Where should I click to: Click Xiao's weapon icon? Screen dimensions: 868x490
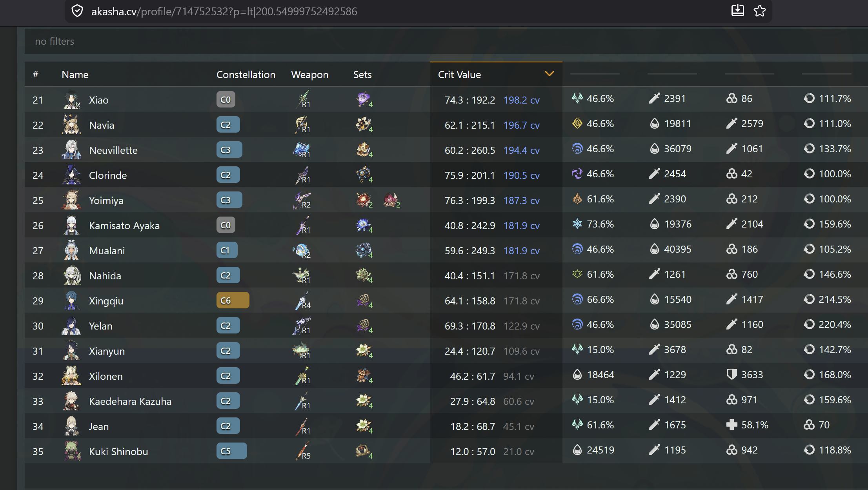(x=302, y=99)
